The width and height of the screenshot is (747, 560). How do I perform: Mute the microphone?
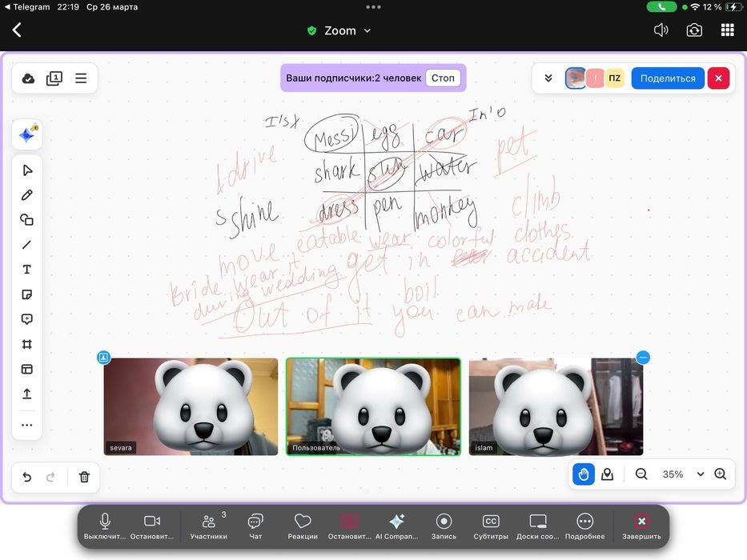pyautogui.click(x=105, y=526)
